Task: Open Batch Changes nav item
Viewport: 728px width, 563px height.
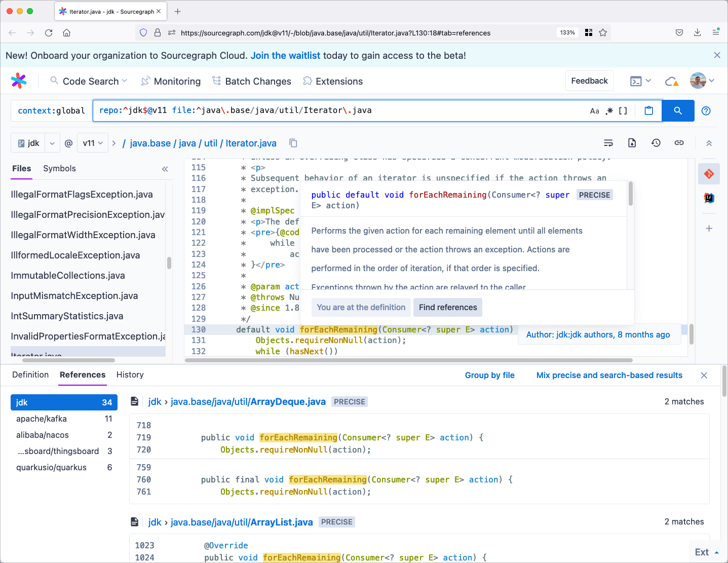Action: (252, 81)
